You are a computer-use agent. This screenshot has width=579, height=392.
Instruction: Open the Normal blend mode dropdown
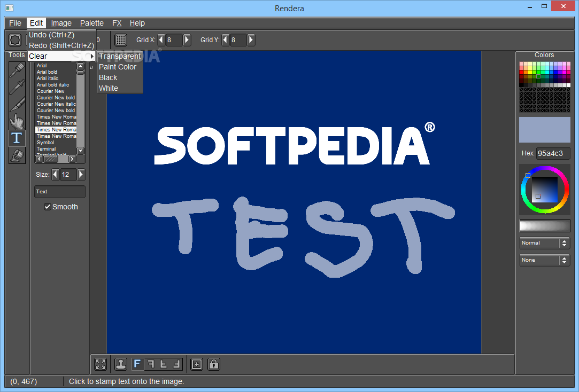[544, 243]
